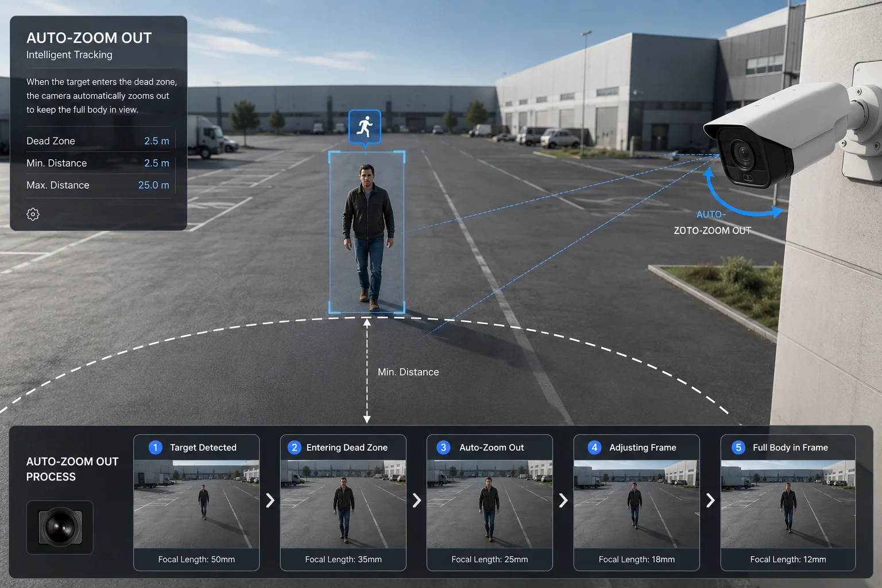
Task: Click 'Focal Length: 25mm' text
Action: pos(490,559)
